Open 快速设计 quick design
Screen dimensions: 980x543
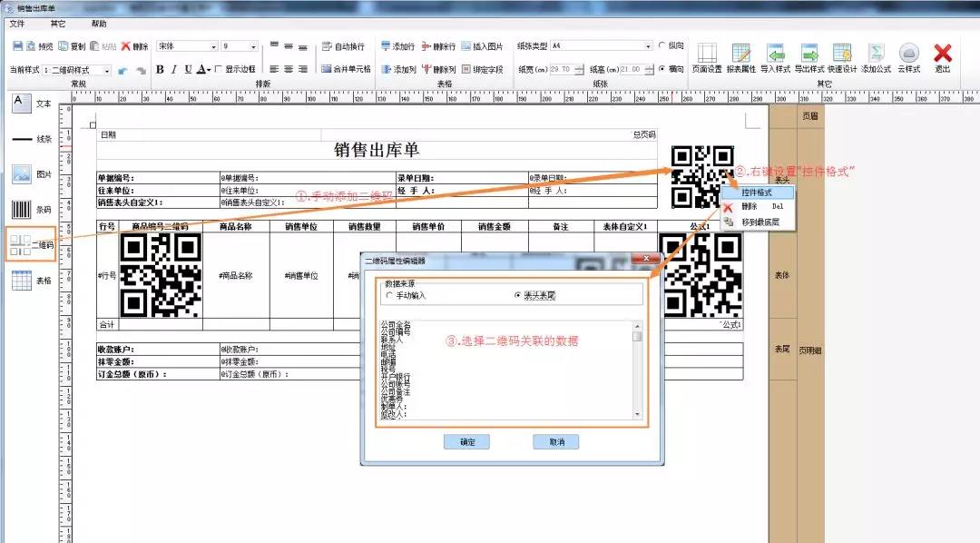pyautogui.click(x=842, y=58)
